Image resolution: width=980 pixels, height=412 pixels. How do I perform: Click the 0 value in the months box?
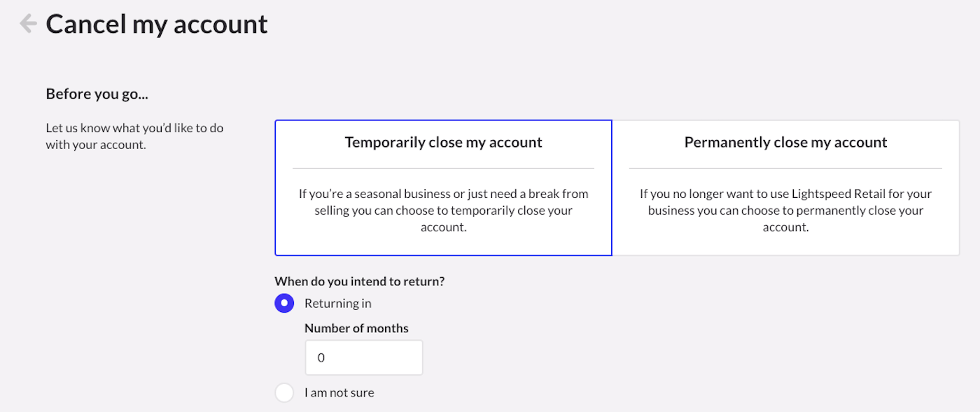pos(321,357)
